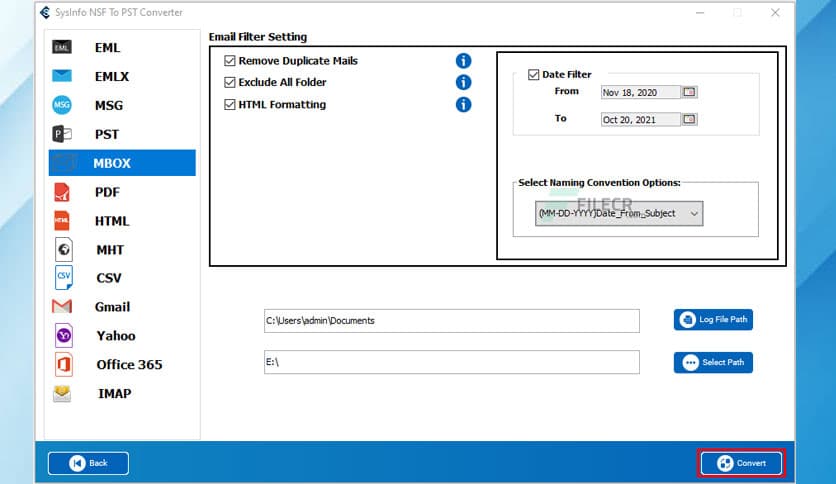Toggle the Date Filter checkbox
This screenshot has width=836, height=484.
click(534, 75)
